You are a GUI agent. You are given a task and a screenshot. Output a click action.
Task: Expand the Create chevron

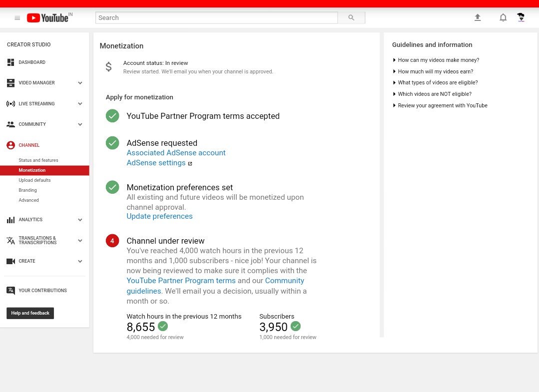click(x=80, y=262)
